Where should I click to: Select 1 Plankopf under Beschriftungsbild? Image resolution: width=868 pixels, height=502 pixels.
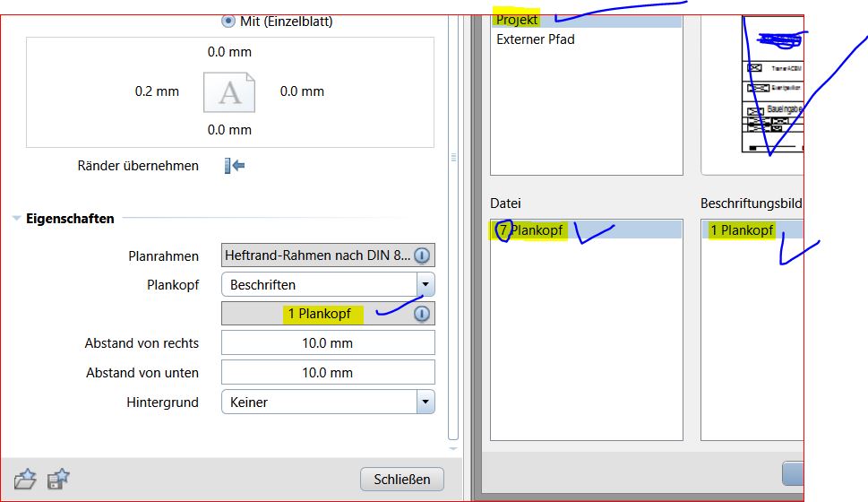click(742, 230)
